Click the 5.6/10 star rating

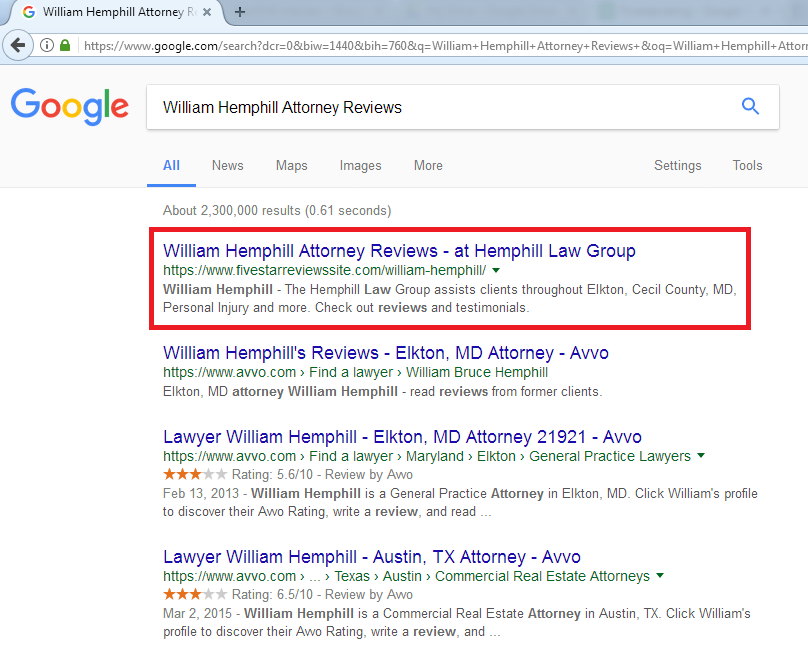pyautogui.click(x=195, y=474)
